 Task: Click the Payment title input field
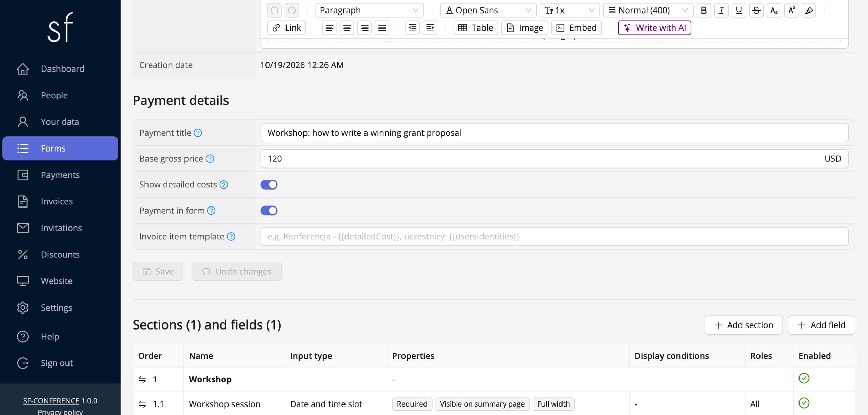tap(554, 133)
